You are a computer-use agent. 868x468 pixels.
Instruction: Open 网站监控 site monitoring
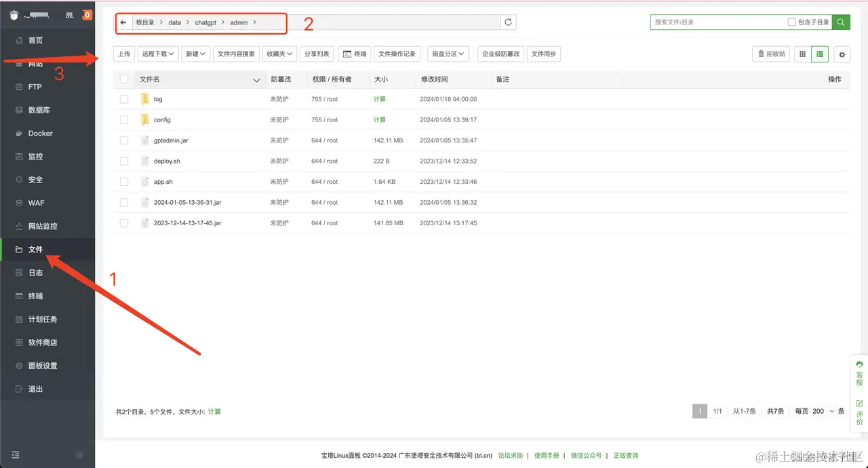43,226
